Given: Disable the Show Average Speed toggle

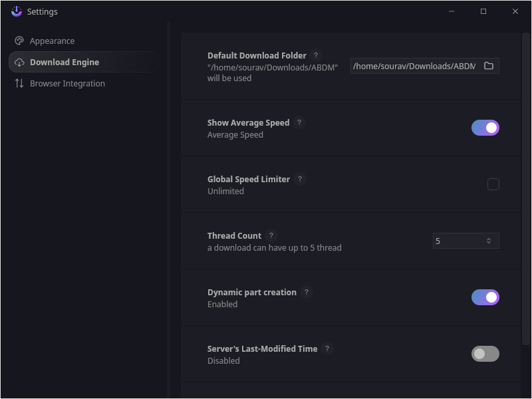Looking at the screenshot, I should pos(485,128).
